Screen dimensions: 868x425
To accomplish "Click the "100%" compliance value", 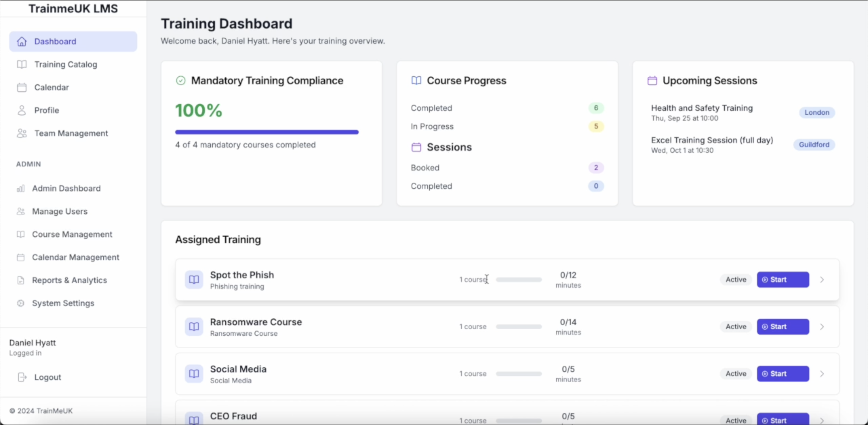I will (198, 110).
